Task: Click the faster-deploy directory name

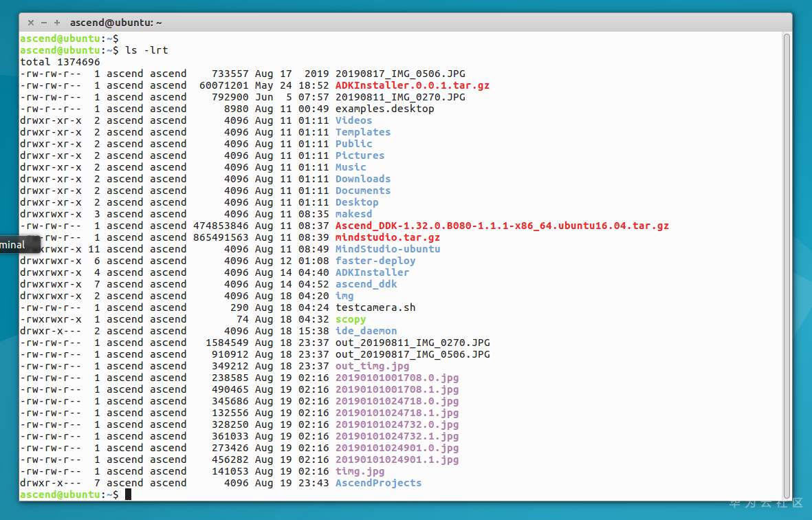Action: tap(375, 261)
